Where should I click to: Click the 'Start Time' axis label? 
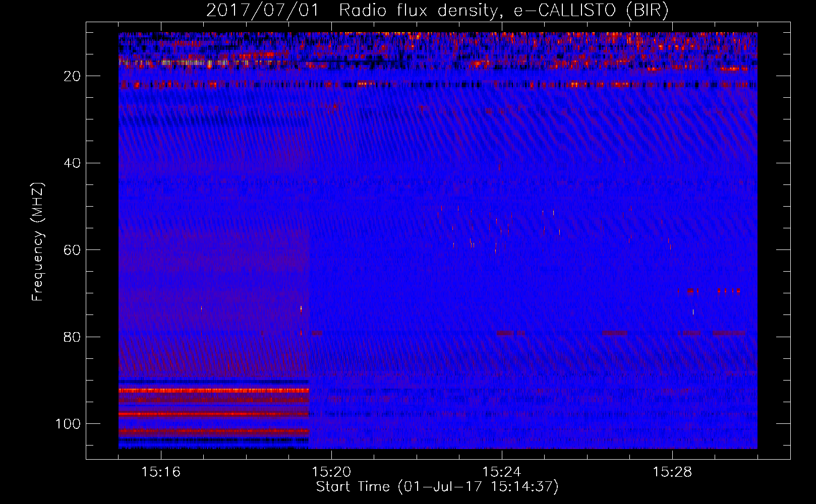[437, 487]
